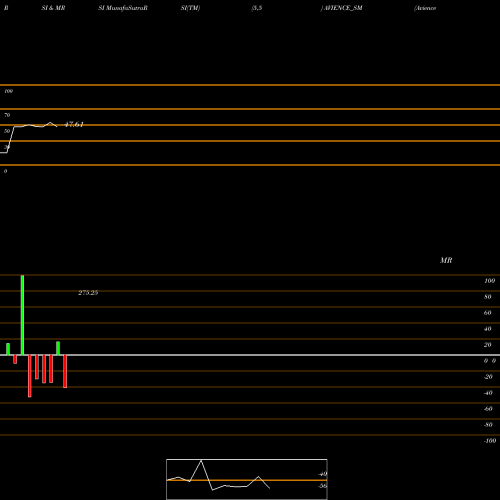Screen dimensions: 500x500
Task: Click the MR axis label -100
Action: pyautogui.click(x=490, y=441)
